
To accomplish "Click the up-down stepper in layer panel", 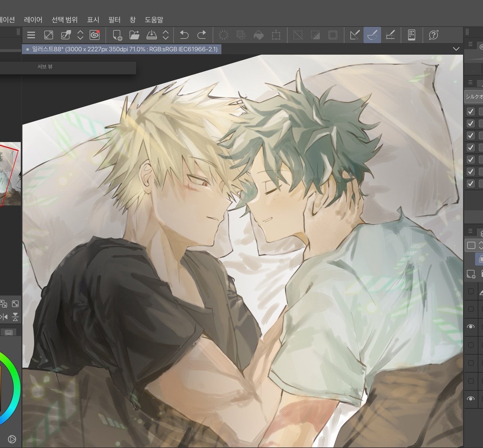I will [481, 245].
